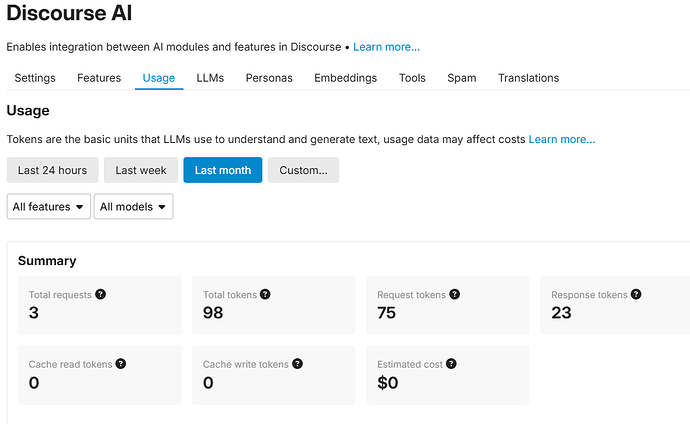The height and width of the screenshot is (424, 690).
Task: Choose the Last month period
Action: (223, 170)
